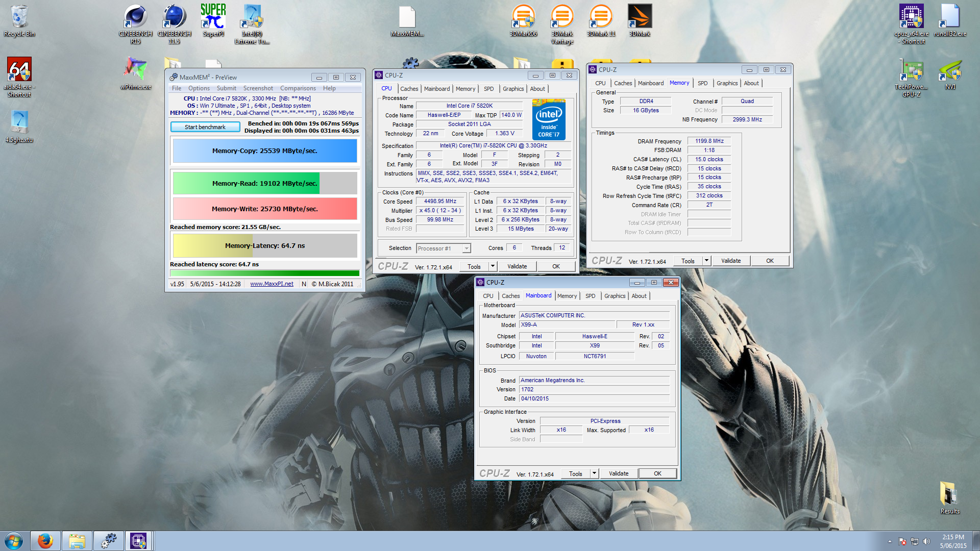This screenshot has width=980, height=551.
Task: Click Validate in CPU-Z CPU window
Action: (x=517, y=266)
